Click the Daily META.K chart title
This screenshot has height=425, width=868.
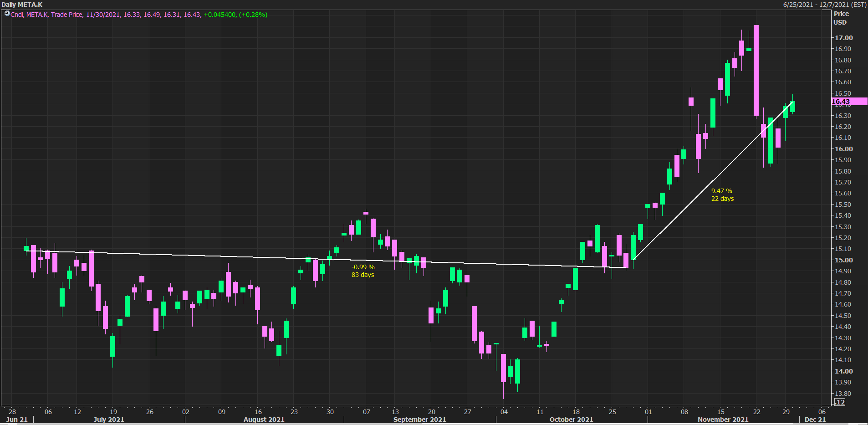22,5
